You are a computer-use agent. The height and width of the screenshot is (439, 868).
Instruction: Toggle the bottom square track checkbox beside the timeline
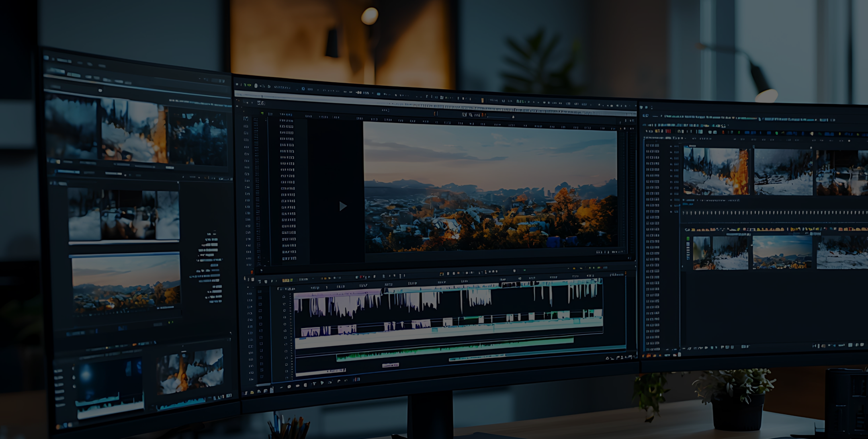click(x=262, y=377)
